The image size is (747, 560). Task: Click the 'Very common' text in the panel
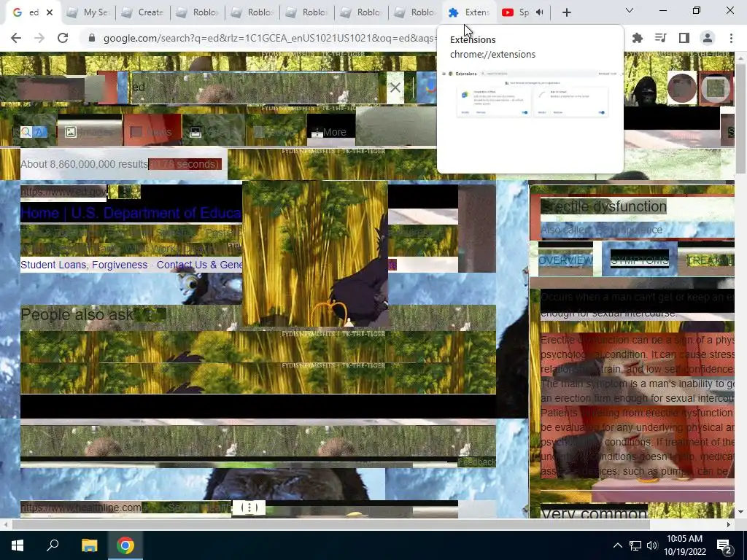[x=594, y=513]
